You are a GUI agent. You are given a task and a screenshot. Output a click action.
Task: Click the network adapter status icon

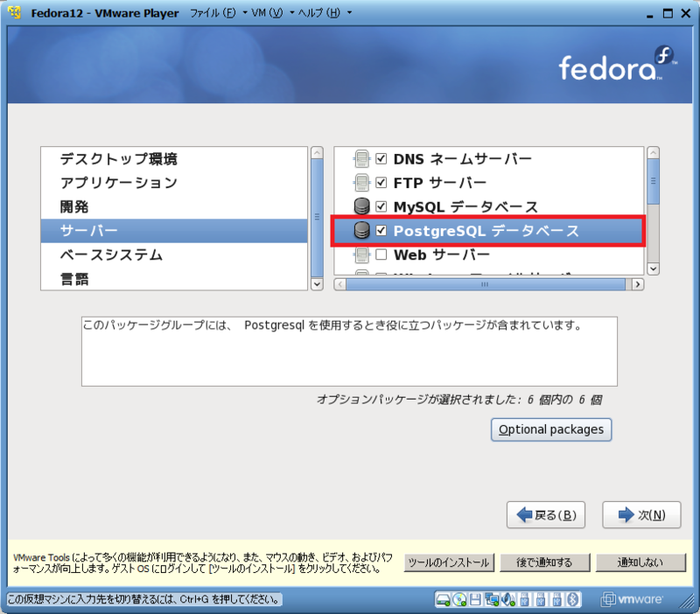click(491, 601)
